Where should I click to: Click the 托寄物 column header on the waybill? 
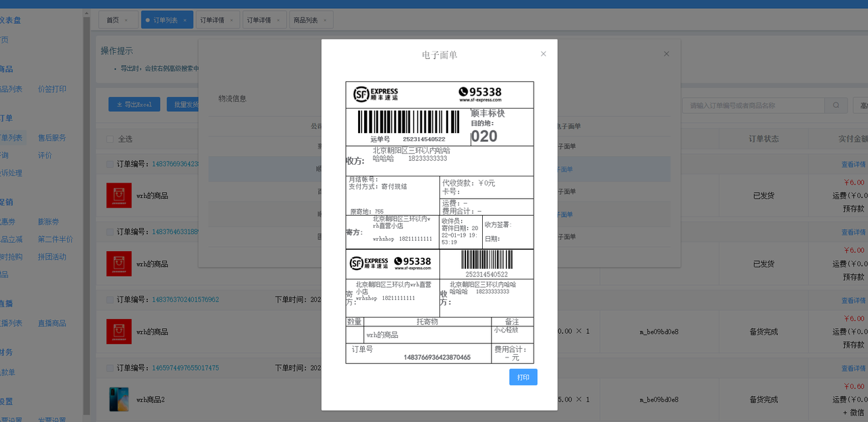(x=427, y=322)
